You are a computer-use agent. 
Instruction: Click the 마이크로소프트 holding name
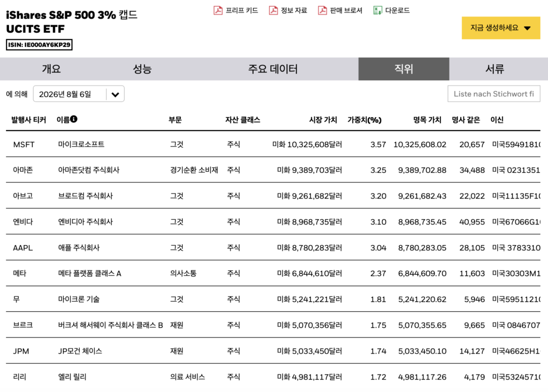(x=81, y=144)
